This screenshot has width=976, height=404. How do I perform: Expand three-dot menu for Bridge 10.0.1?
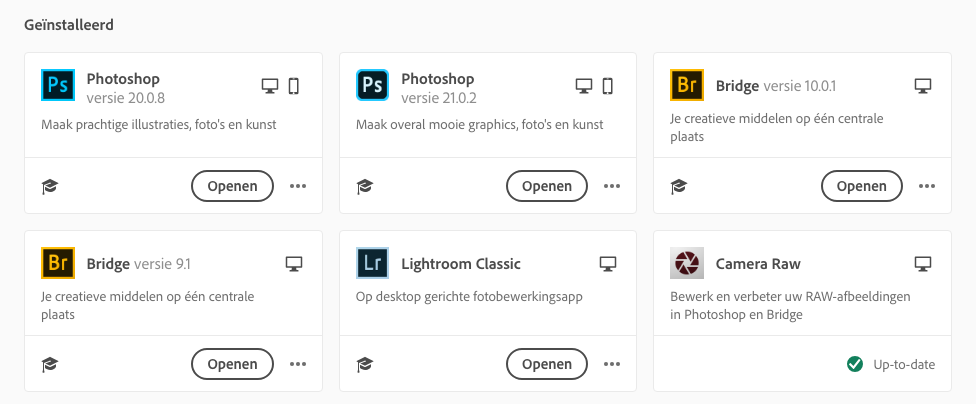(927, 186)
